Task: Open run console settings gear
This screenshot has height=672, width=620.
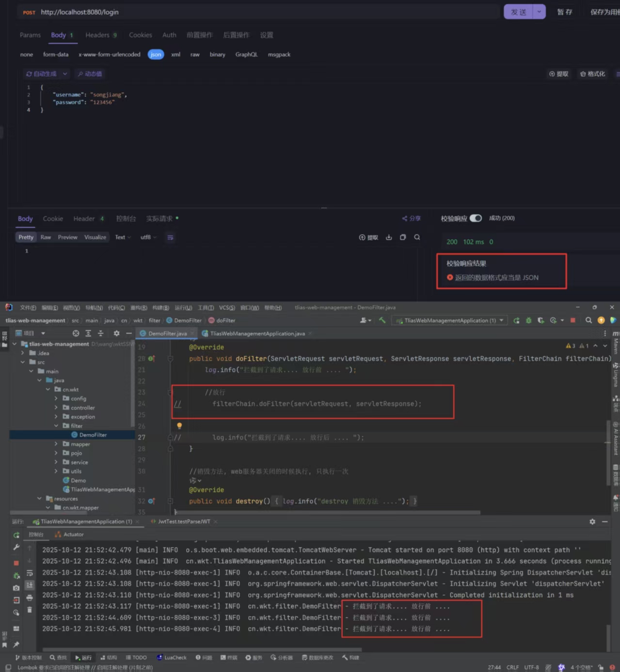Action: [x=592, y=522]
